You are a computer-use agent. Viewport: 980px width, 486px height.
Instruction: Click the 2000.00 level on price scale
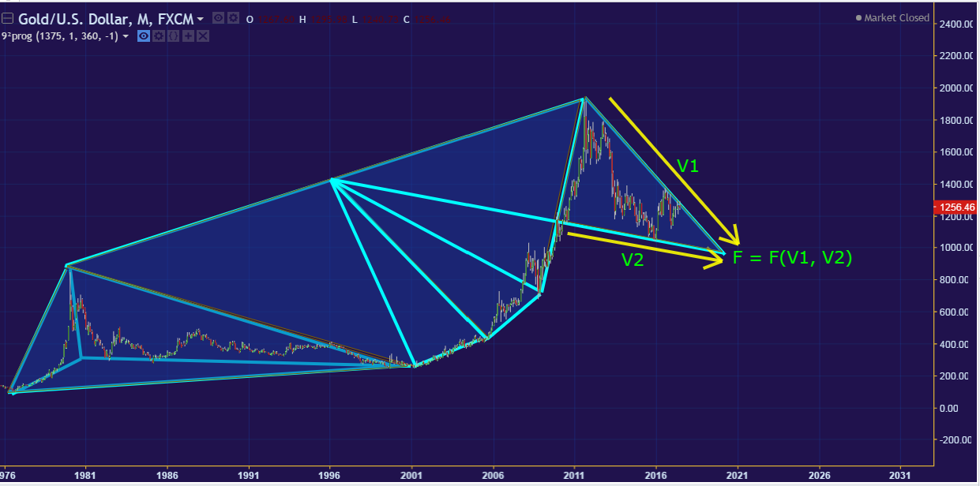point(954,88)
